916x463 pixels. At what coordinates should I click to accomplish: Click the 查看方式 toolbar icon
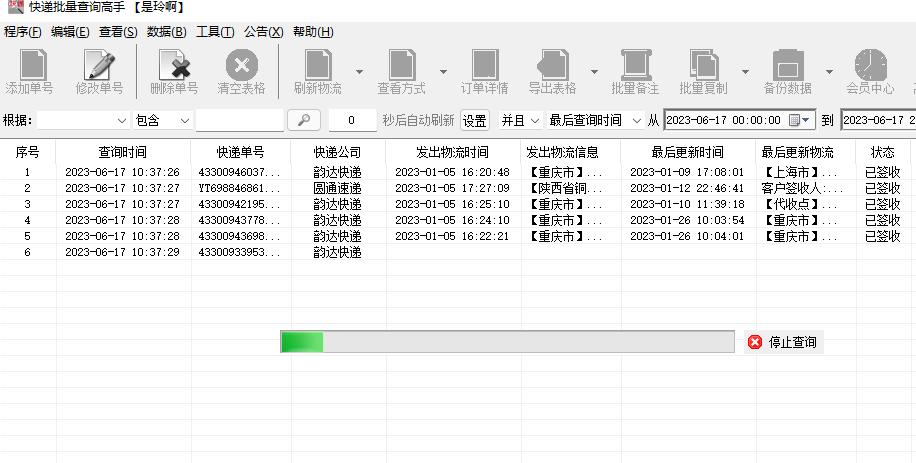coord(402,64)
